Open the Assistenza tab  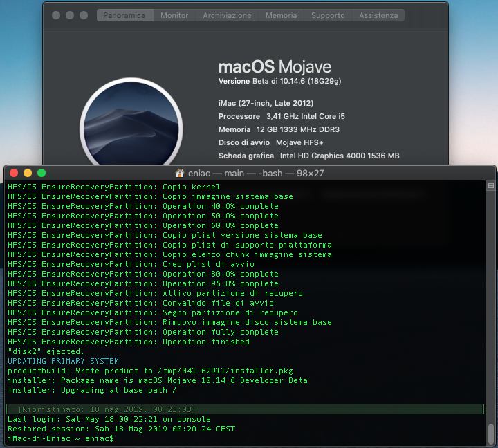pos(378,15)
